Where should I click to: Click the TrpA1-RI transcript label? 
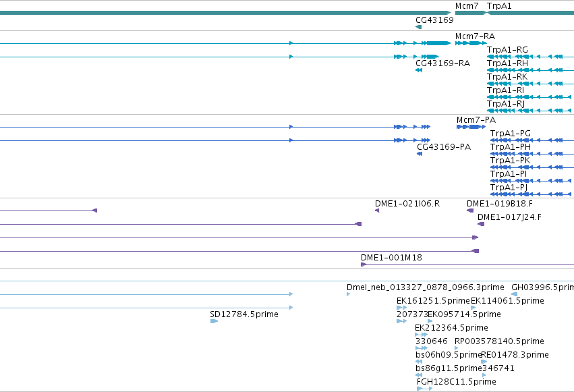(x=505, y=90)
